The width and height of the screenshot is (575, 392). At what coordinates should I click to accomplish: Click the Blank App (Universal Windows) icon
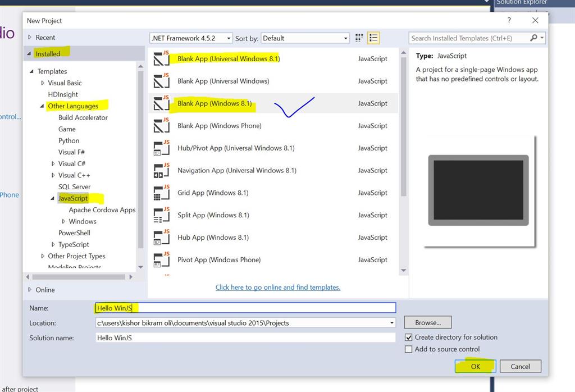pyautogui.click(x=161, y=81)
